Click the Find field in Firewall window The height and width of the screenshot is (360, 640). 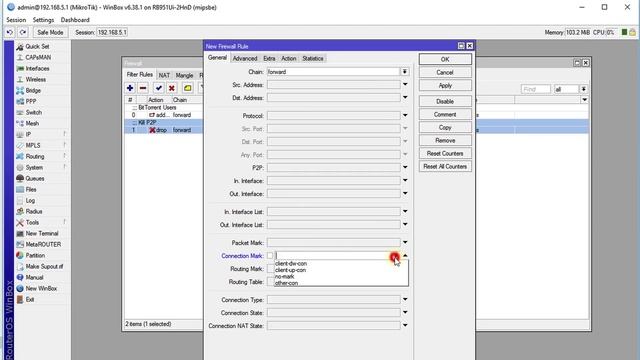coord(535,89)
